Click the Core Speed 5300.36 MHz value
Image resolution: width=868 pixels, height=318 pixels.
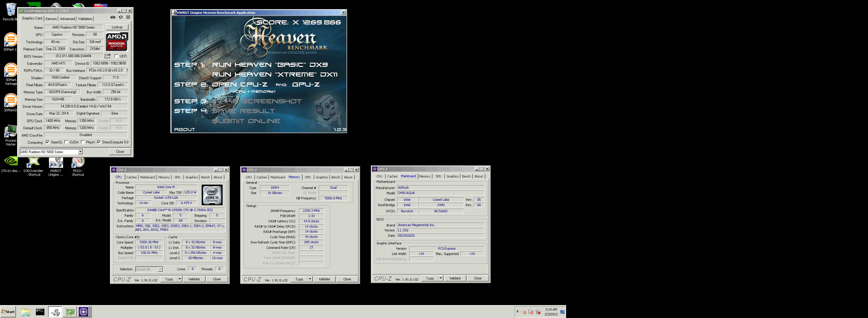tap(149, 242)
